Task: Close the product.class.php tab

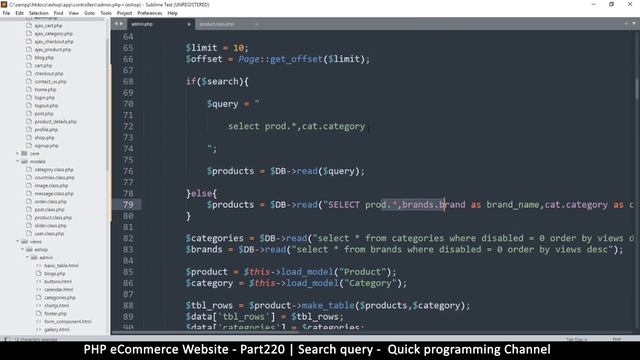Action: 257,24
